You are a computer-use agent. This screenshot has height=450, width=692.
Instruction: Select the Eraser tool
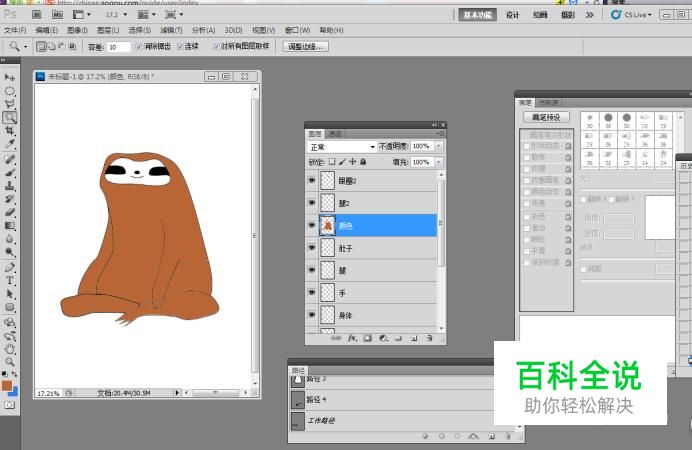(10, 212)
